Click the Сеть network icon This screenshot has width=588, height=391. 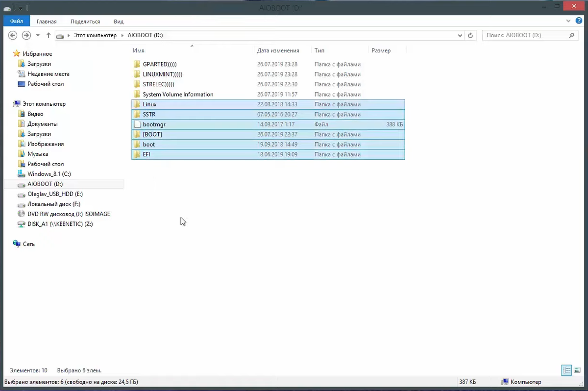(x=17, y=244)
